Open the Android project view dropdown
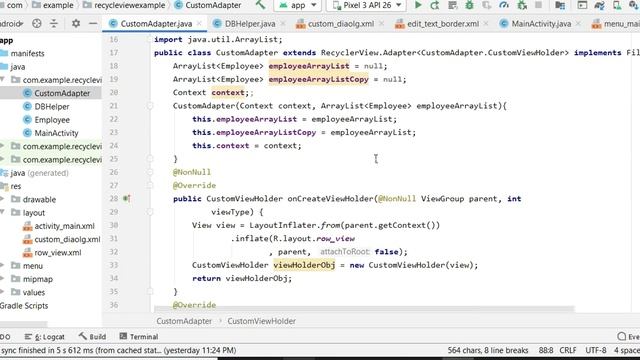Screen dimensions: 640x360 (x=11, y=24)
